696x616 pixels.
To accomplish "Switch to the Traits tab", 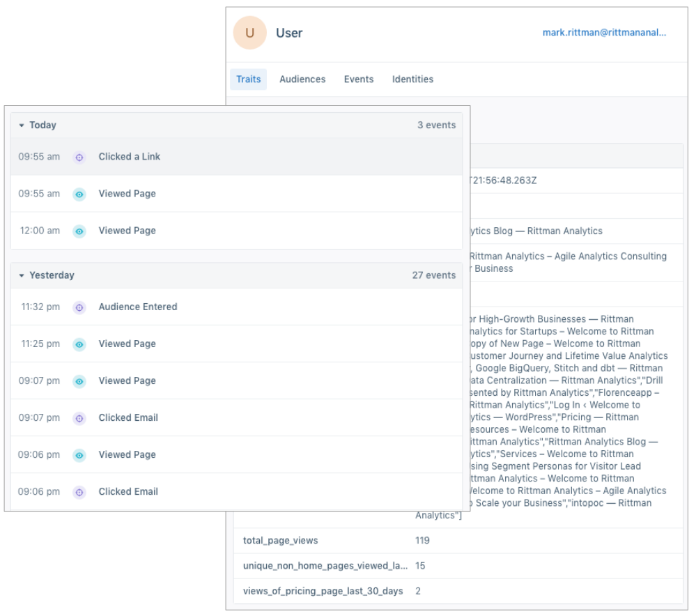I will [248, 79].
